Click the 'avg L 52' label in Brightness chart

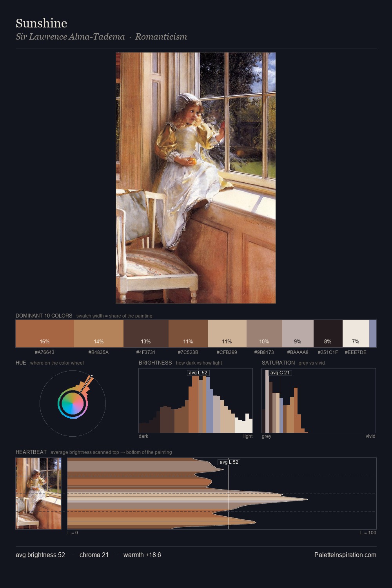click(x=198, y=373)
